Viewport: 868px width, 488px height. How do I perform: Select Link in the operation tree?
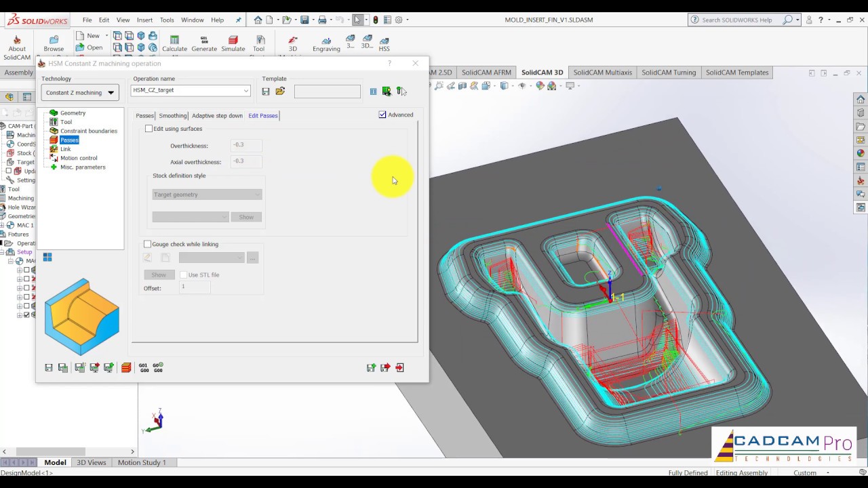click(65, 149)
